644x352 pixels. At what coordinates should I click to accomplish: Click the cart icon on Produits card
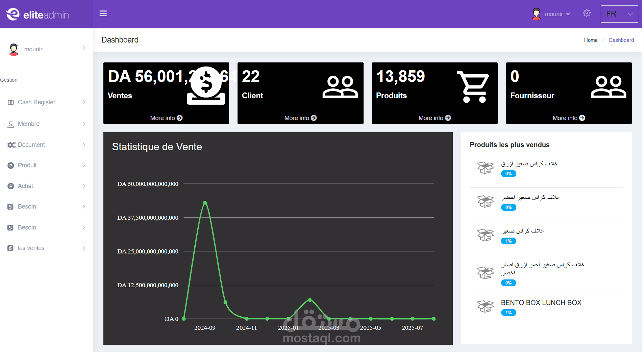(473, 87)
